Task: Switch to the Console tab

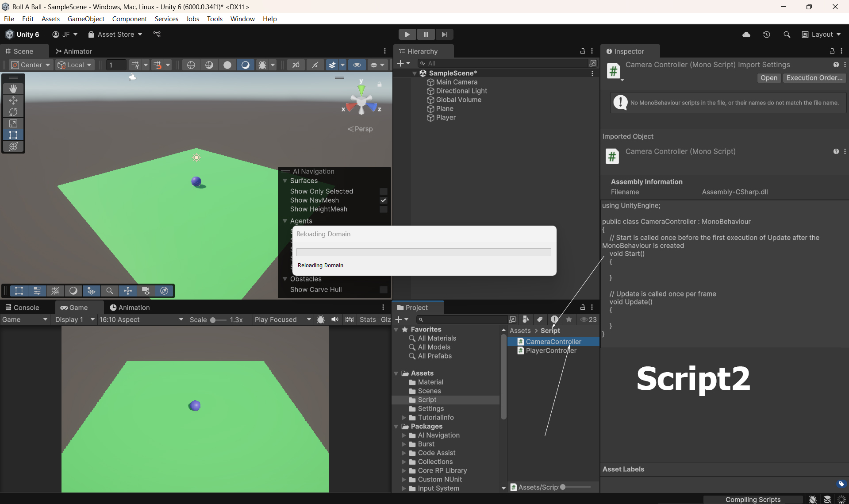Action: pyautogui.click(x=22, y=308)
